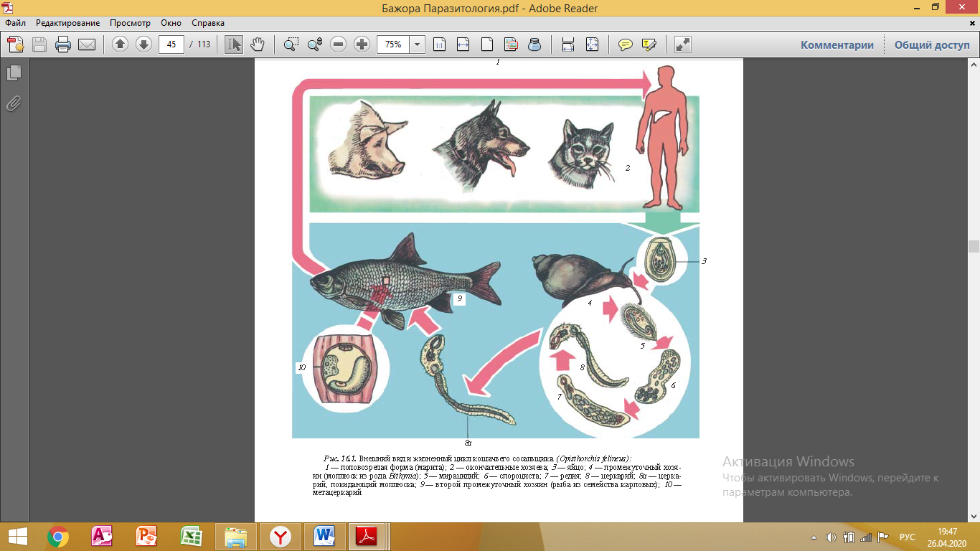Open the Windows Start button
This screenshot has width=980, height=551.
(17, 537)
